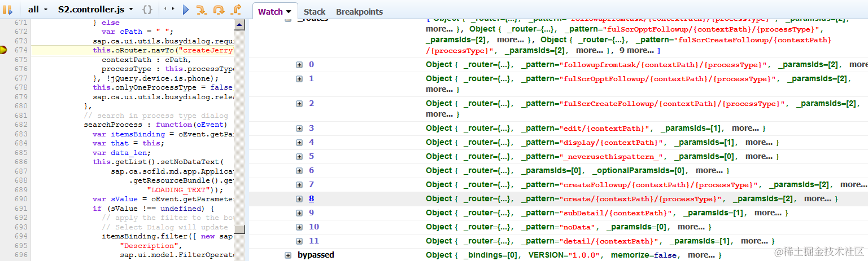Screen dimensions: 868x261
Task: Click 'more...' link in row 11
Action: click(x=754, y=241)
